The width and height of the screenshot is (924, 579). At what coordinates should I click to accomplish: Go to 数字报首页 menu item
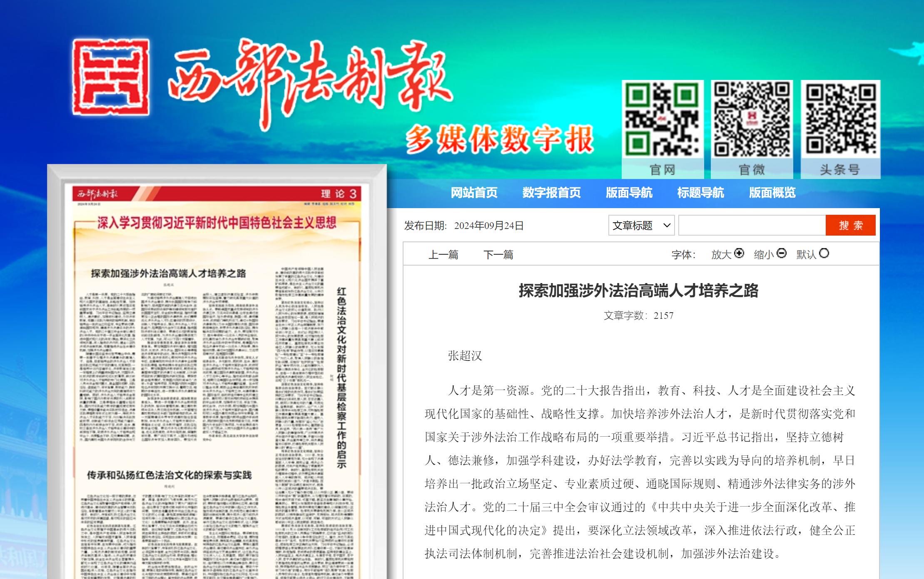[551, 193]
